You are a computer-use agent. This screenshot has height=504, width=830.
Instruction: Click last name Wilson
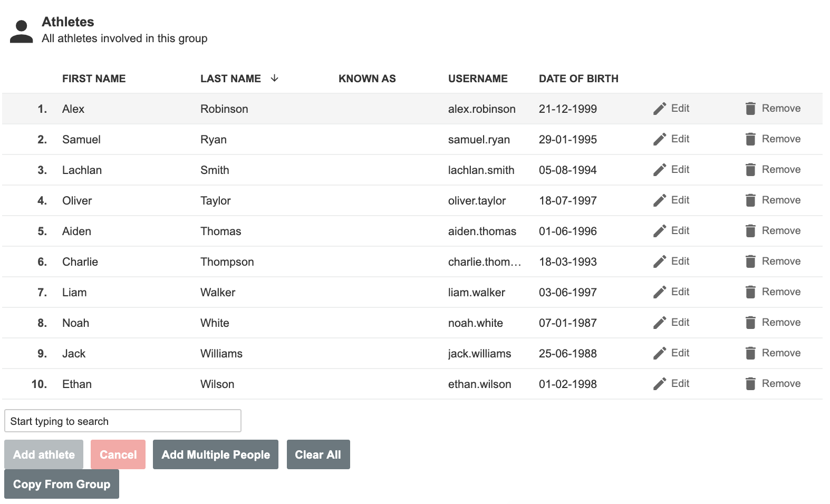click(217, 384)
